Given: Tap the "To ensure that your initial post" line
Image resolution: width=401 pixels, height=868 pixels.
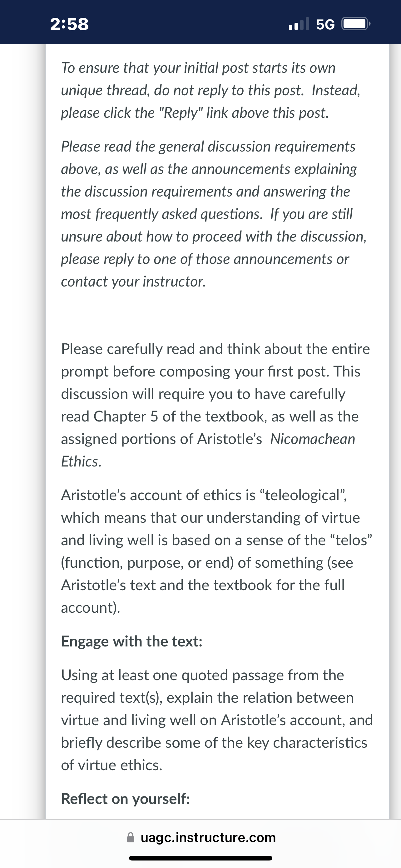Looking at the screenshot, I should click(x=198, y=68).
